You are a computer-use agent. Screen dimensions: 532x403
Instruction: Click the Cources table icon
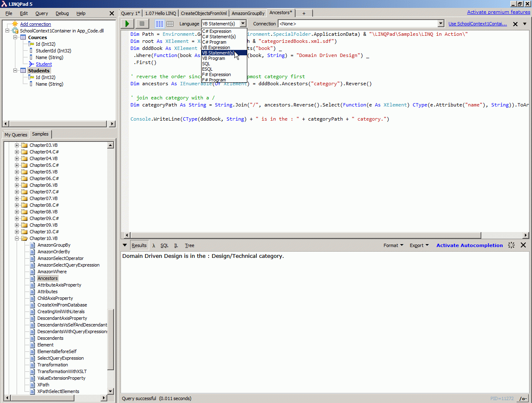(23, 37)
